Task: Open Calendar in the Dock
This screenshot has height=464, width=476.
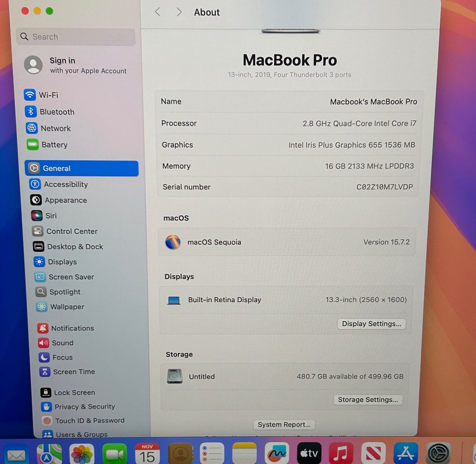Action: coord(148,454)
